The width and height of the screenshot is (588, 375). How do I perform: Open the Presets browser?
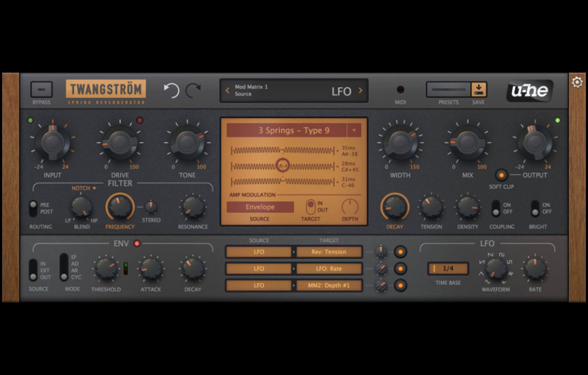tap(448, 89)
